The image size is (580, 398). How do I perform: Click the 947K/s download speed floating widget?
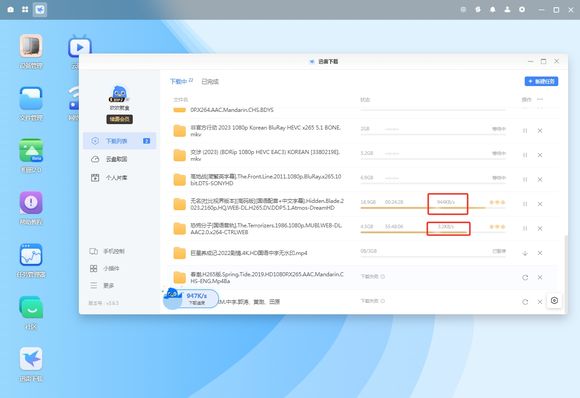click(x=191, y=298)
